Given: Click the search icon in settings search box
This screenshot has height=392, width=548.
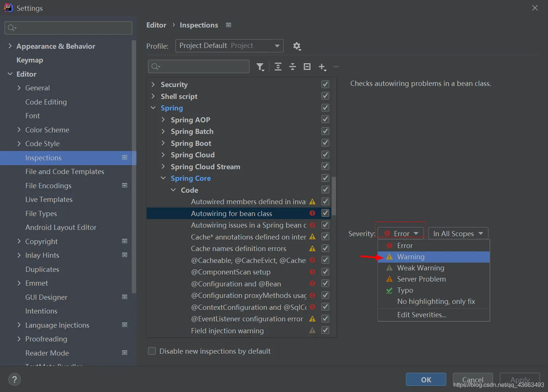Looking at the screenshot, I should click(x=12, y=28).
